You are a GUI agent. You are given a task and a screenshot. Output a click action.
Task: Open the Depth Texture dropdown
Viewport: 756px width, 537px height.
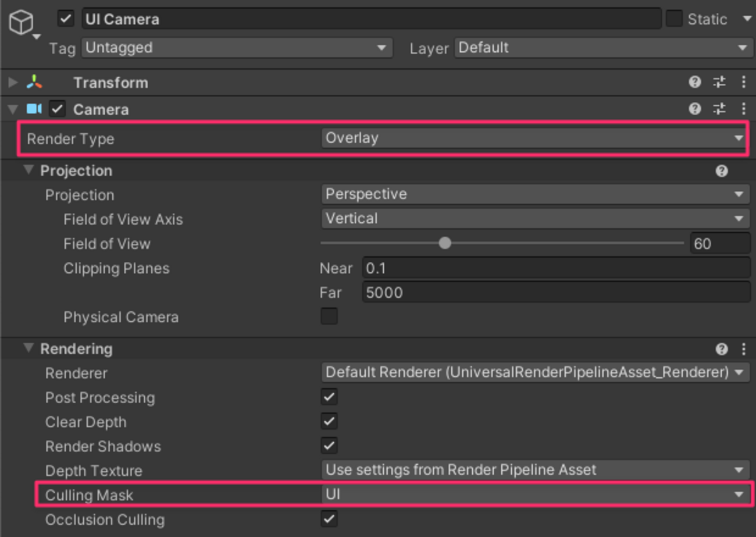point(532,470)
